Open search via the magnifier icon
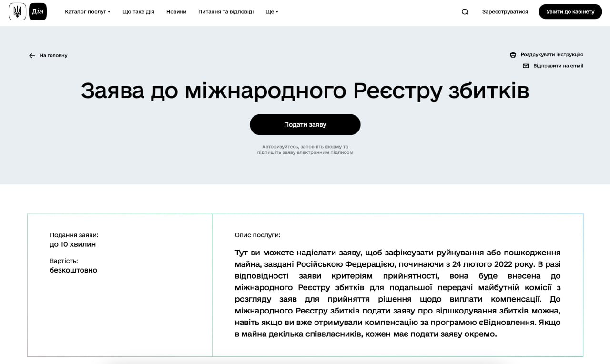610x364 pixels. point(465,12)
